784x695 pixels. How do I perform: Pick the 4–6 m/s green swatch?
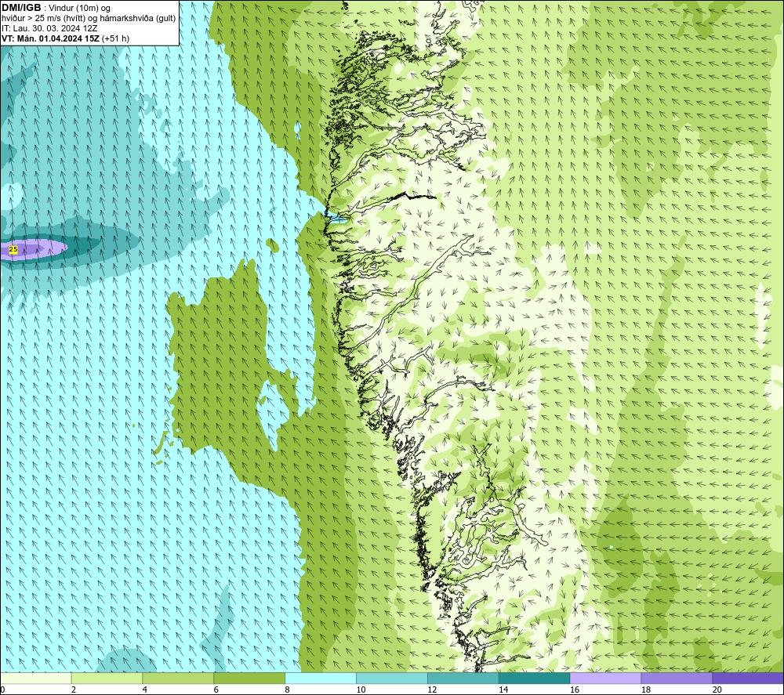[x=178, y=679]
